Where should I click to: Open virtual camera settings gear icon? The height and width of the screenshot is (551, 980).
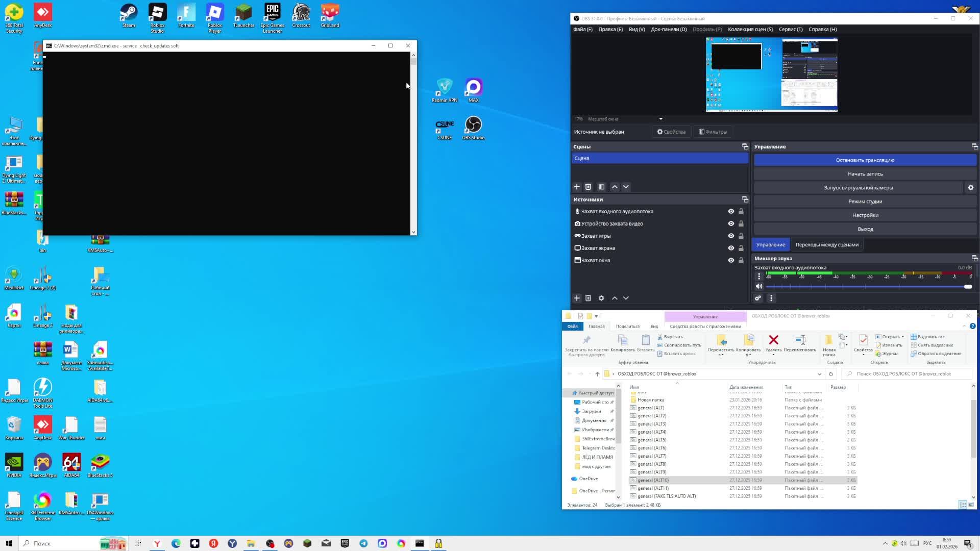pyautogui.click(x=970, y=188)
